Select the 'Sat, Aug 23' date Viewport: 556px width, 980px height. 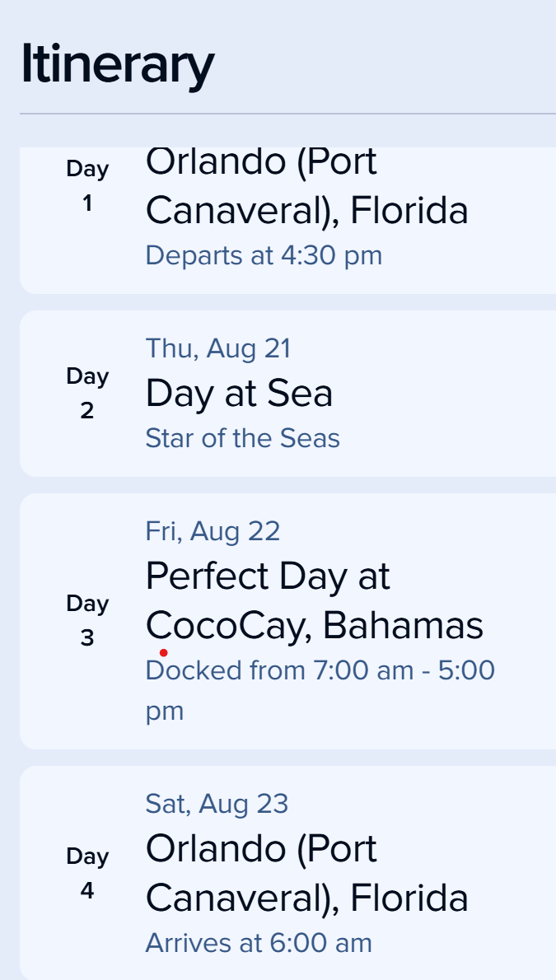(217, 804)
